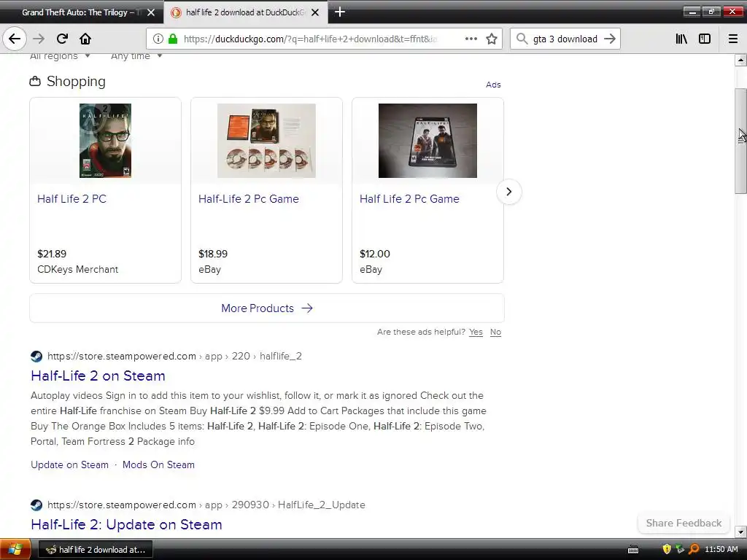Close the half life 2 download tab

[x=315, y=12]
